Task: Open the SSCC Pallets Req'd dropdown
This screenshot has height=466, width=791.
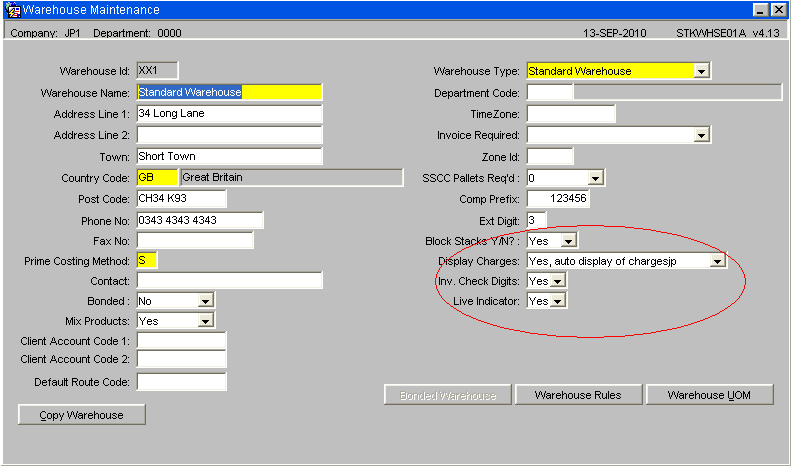Action: [x=595, y=178]
